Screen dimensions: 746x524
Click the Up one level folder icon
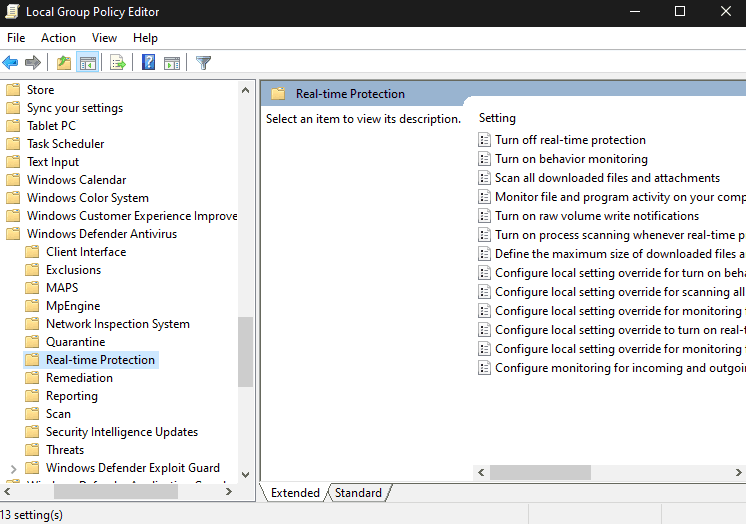pyautogui.click(x=64, y=63)
